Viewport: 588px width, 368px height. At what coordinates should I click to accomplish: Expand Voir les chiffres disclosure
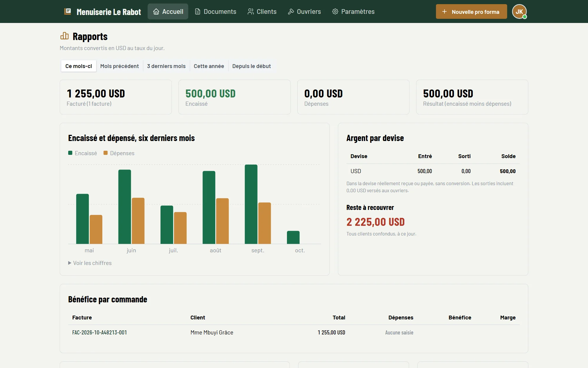tap(90, 263)
